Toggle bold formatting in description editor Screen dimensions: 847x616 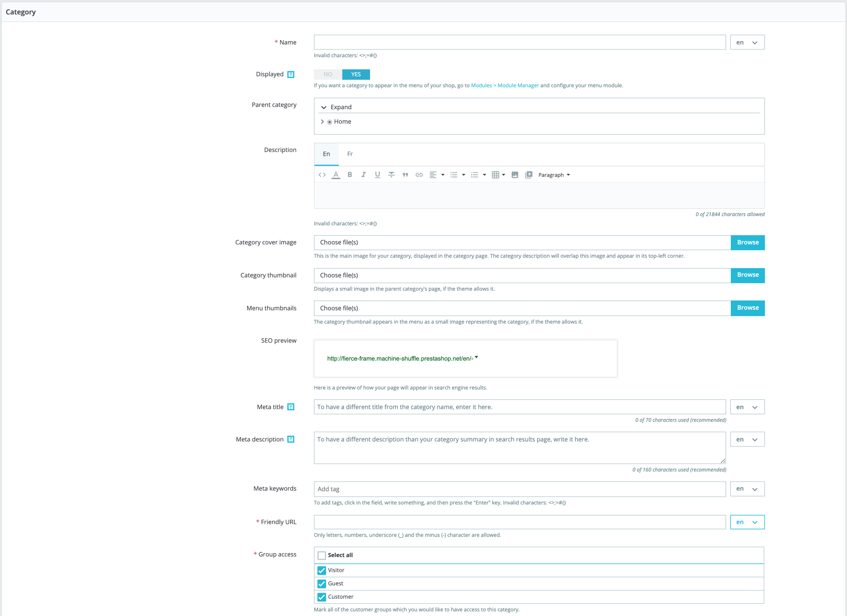tap(350, 175)
